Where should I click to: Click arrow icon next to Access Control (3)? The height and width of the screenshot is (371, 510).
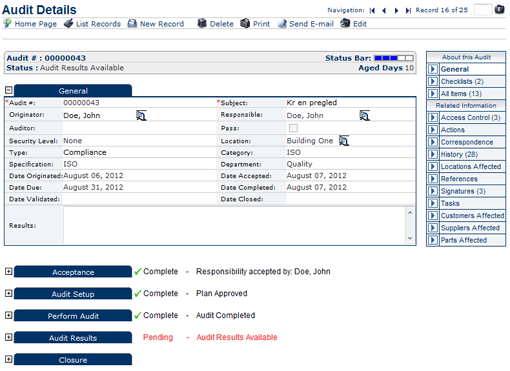click(x=433, y=118)
